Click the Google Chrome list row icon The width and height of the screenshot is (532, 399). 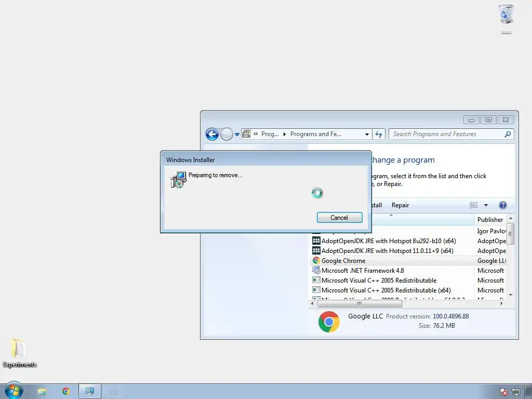[316, 260]
